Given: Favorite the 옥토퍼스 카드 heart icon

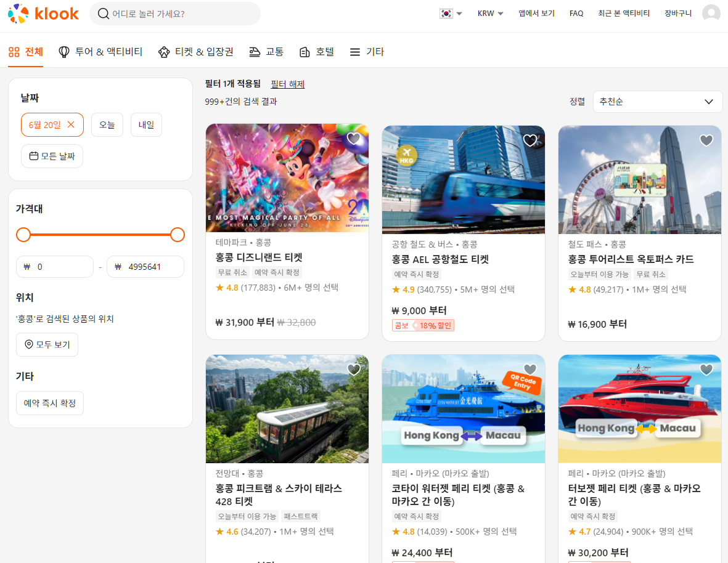Looking at the screenshot, I should click(706, 140).
